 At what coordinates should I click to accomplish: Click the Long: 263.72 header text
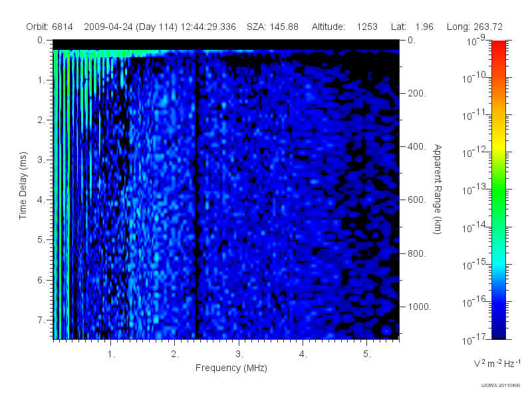point(475,27)
